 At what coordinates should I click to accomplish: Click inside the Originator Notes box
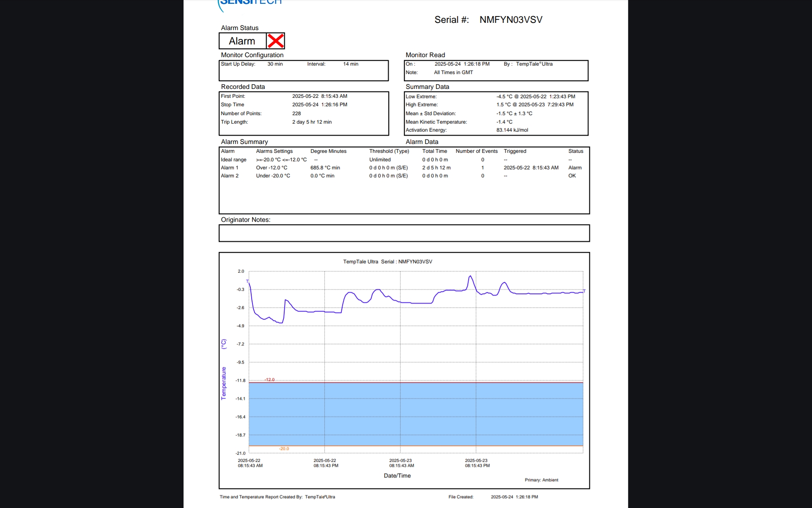(x=404, y=233)
